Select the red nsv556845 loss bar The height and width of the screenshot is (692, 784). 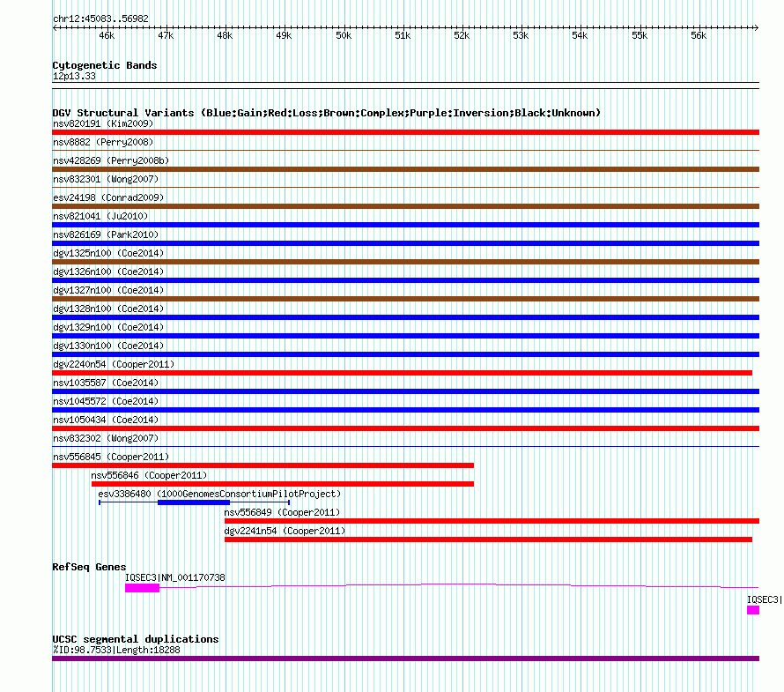[263, 465]
